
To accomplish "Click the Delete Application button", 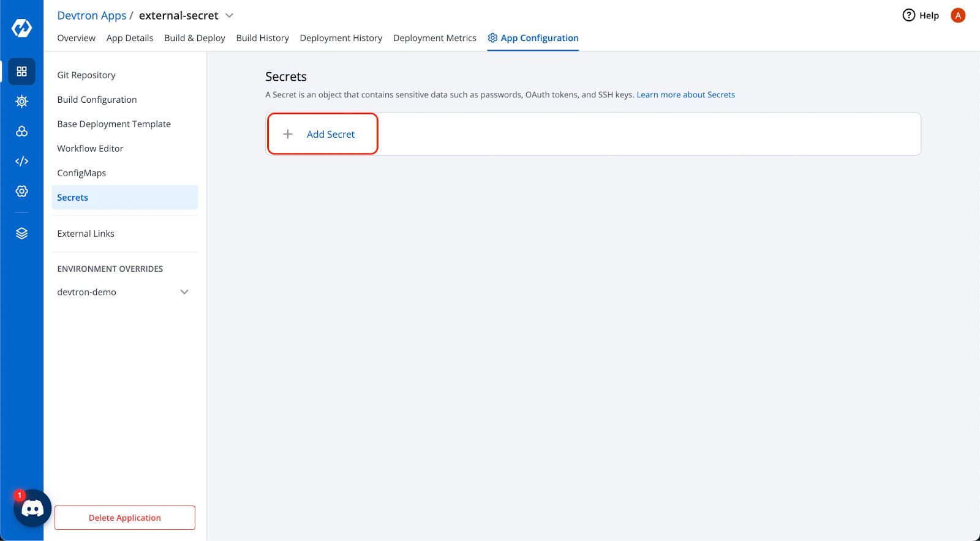I will coord(125,518).
